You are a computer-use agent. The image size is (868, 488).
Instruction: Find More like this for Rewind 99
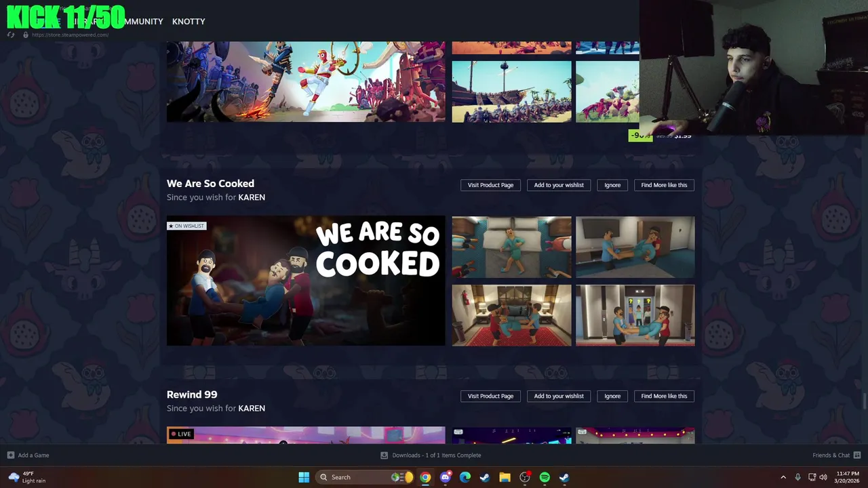[x=664, y=396]
